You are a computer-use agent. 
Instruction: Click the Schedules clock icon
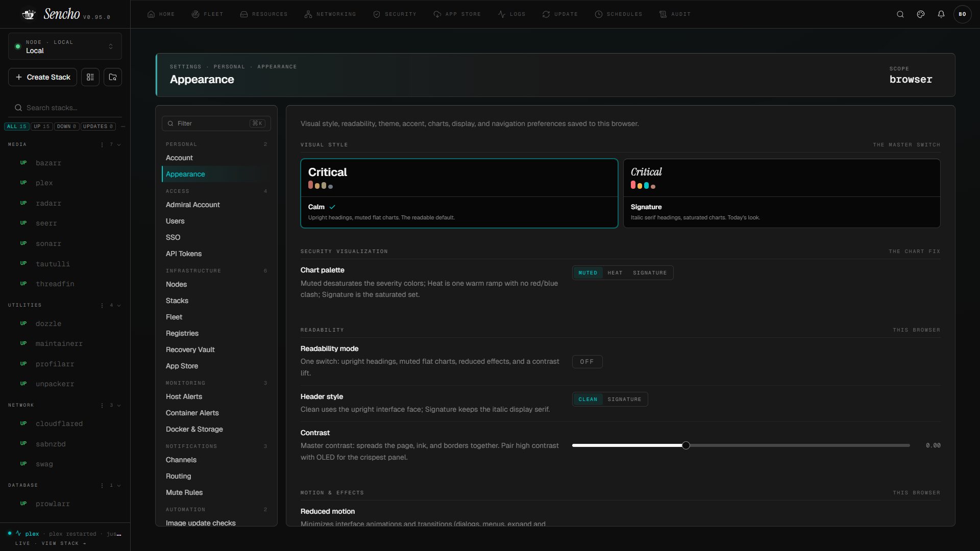599,14
